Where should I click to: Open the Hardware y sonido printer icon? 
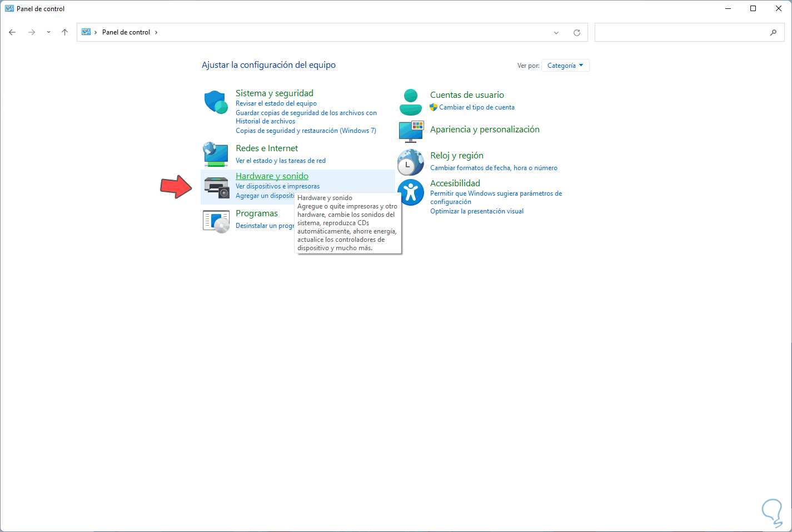click(216, 187)
